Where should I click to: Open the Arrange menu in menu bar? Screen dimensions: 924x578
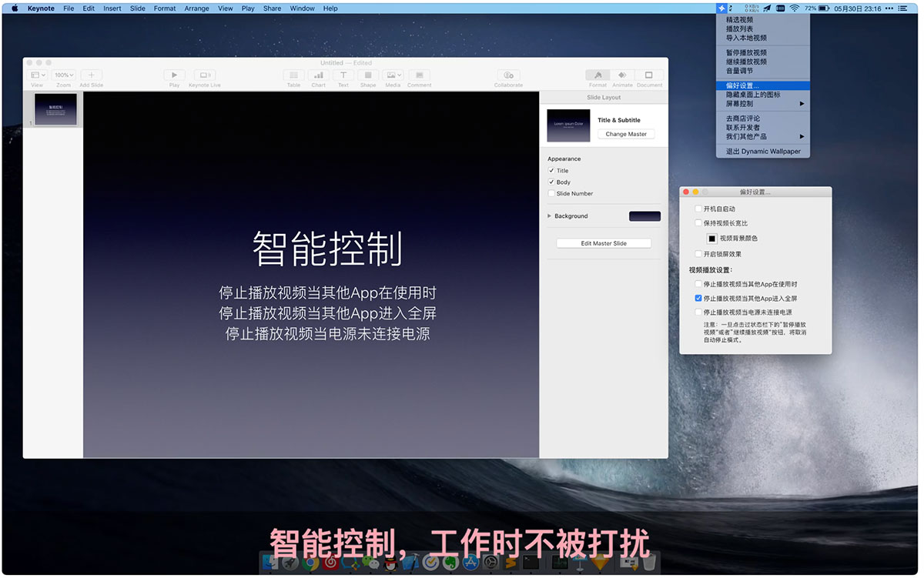tap(196, 8)
